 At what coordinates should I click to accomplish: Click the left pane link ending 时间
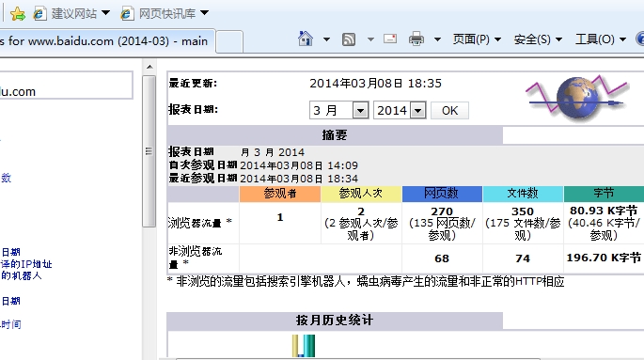pyautogui.click(x=10, y=324)
